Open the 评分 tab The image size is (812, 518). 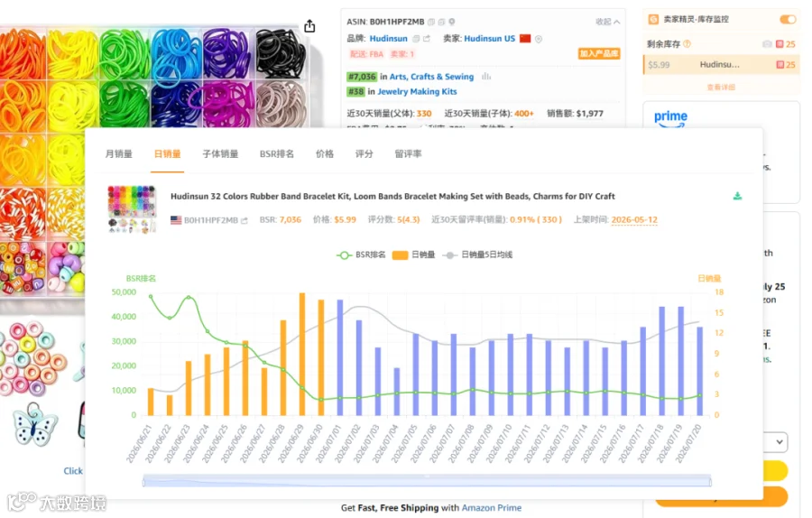coord(364,153)
